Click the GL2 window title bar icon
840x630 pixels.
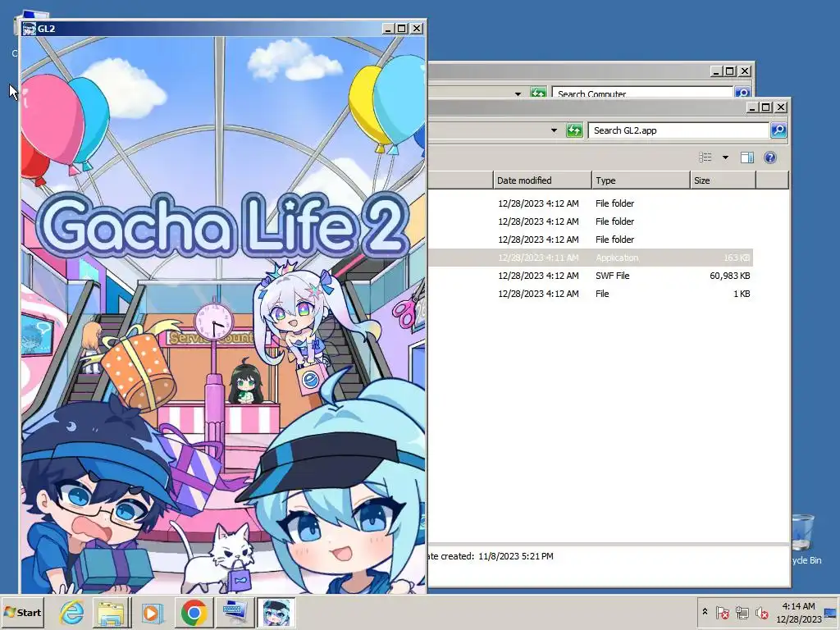(x=30, y=29)
